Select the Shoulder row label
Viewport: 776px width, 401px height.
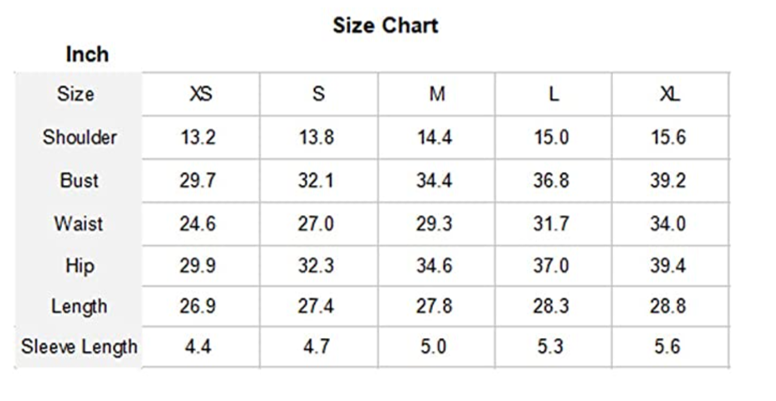coord(79,138)
